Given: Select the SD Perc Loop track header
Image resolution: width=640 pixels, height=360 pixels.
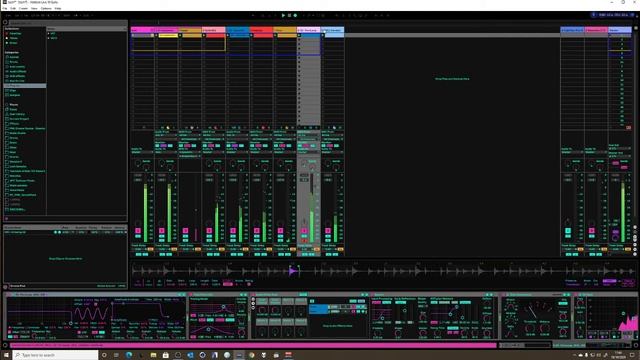Looking at the screenshot, I should (308, 30).
